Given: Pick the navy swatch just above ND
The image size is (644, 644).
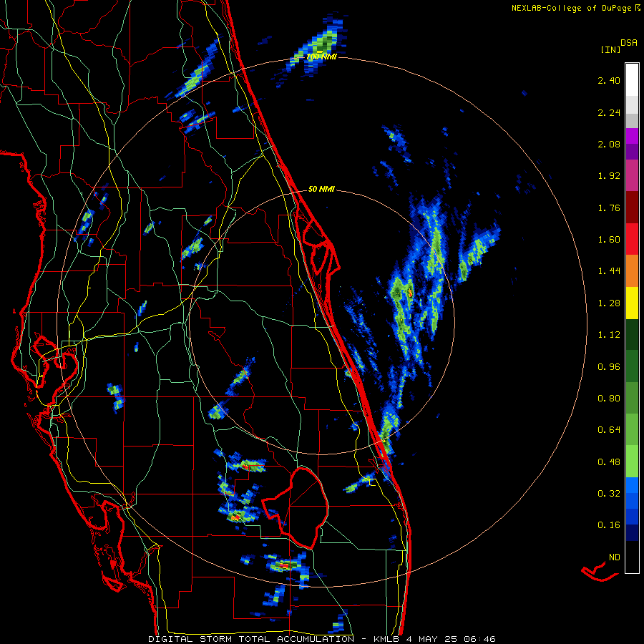Looking at the screenshot, I should pos(632,533).
